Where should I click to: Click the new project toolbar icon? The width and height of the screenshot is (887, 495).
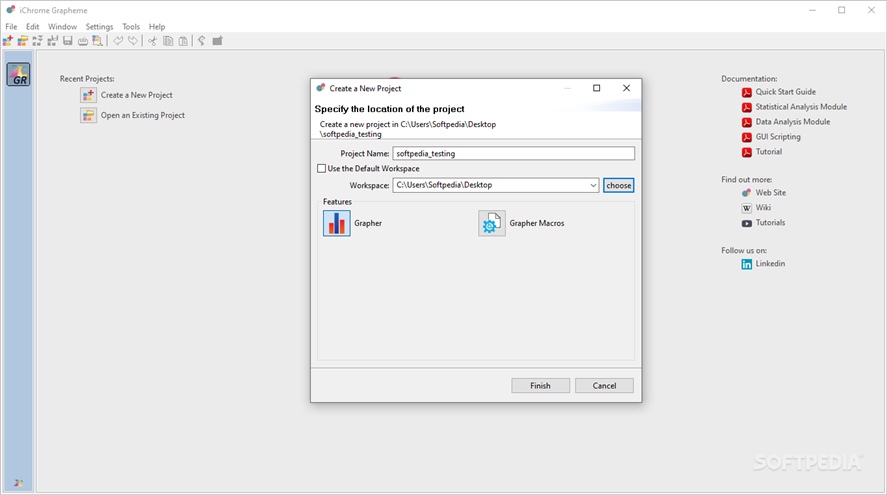8,41
